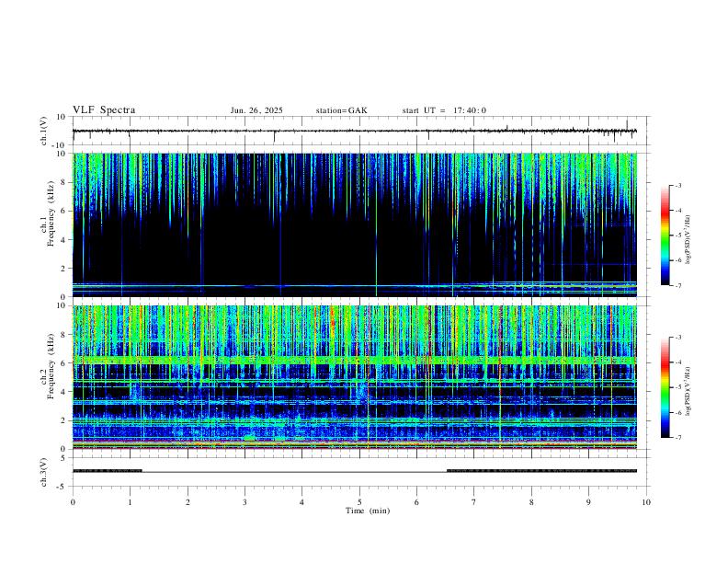This screenshot has width=728, height=563.
Task: Click the "ch.1(V)" waveform axis label
Action: coord(44,131)
